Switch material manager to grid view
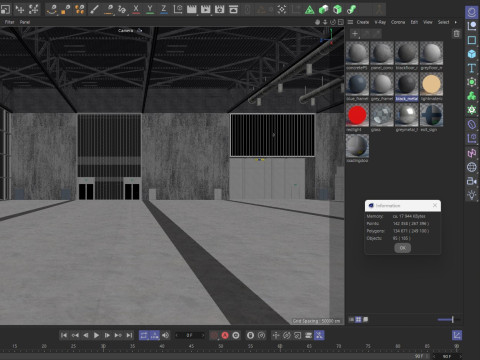The height and width of the screenshot is (360, 480). tap(358, 320)
